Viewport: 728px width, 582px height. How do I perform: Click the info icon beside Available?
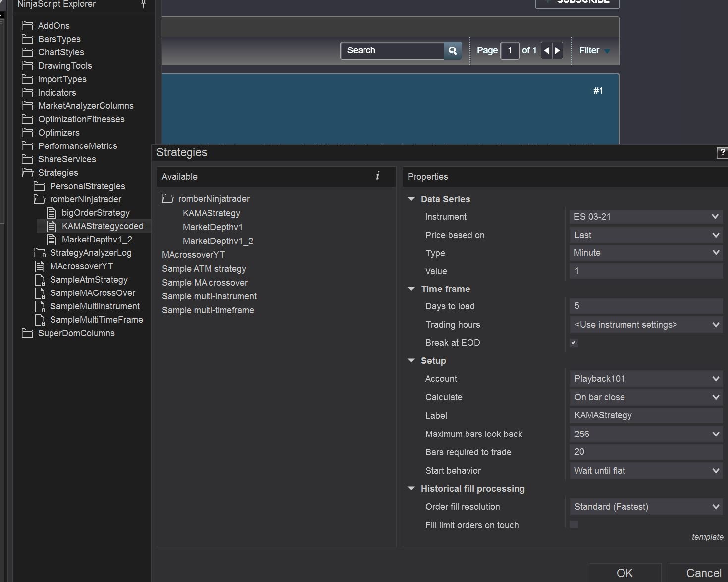[x=377, y=176]
